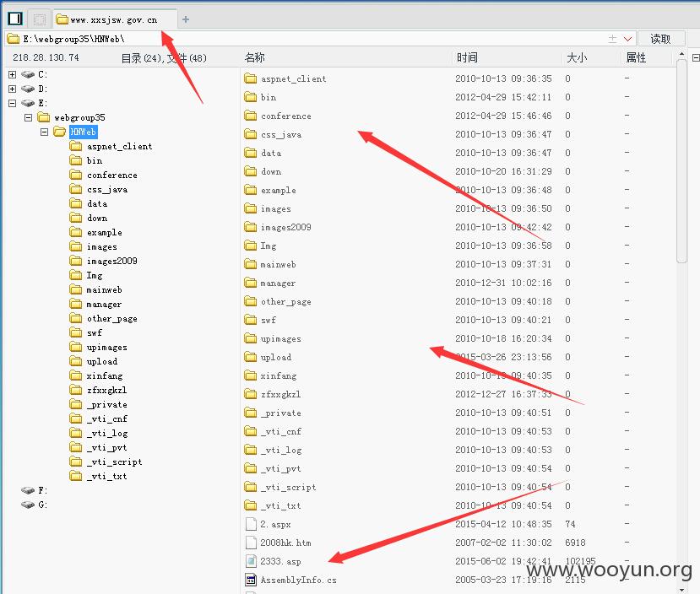The width and height of the screenshot is (700, 594).
Task: Select the example folder icon in the file list
Action: click(x=251, y=191)
